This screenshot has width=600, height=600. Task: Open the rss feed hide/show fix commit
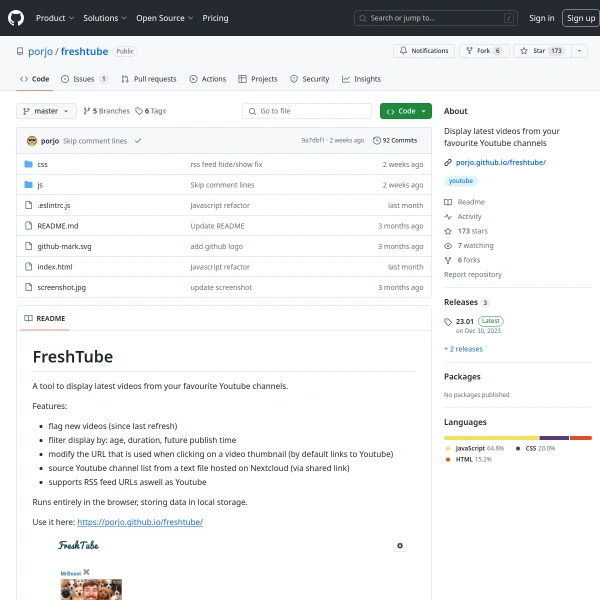[226, 165]
